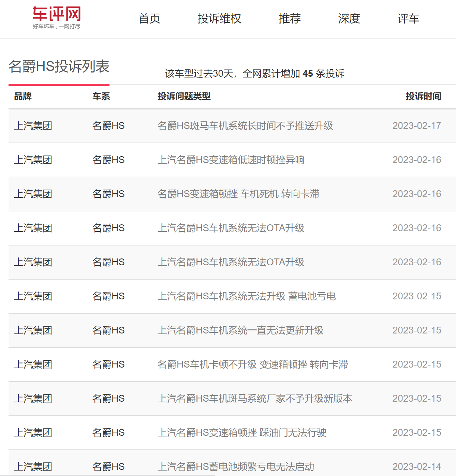The width and height of the screenshot is (456, 476).
Task: Open complaint 上汽名爵HS车机斑马系统厂家不予升级新版本
Action: (255, 399)
